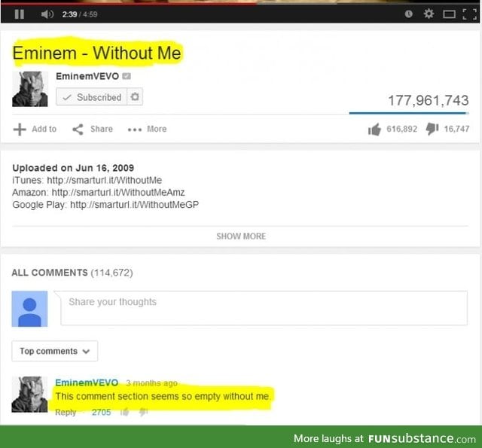Open Google Play smarturl.it/WithoutMeGP link
The height and width of the screenshot is (448, 482).
(134, 205)
